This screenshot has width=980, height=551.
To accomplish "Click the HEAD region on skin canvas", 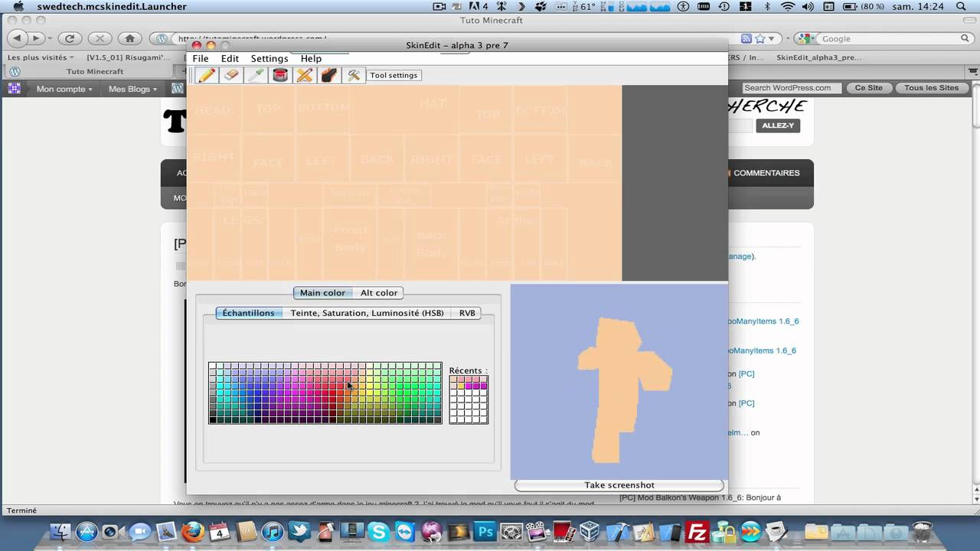I will pyautogui.click(x=214, y=110).
